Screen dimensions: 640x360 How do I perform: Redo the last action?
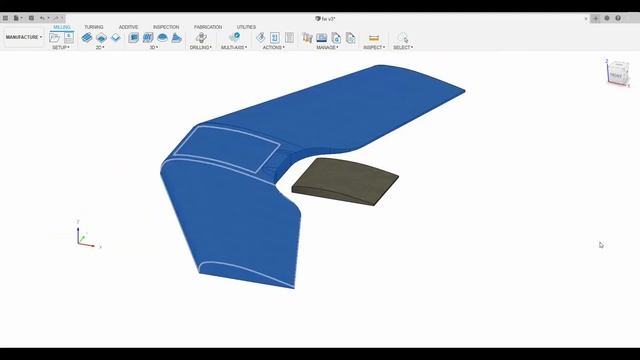click(57, 18)
